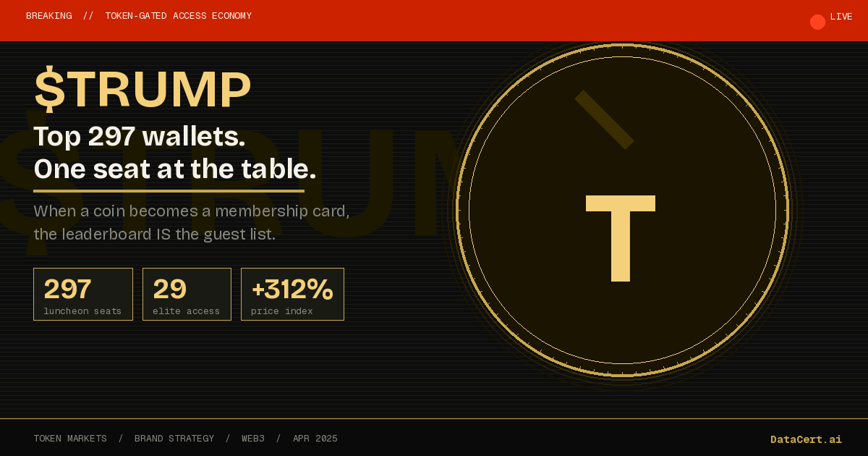
Task: Click the membership card subtitle text
Action: coord(191,223)
